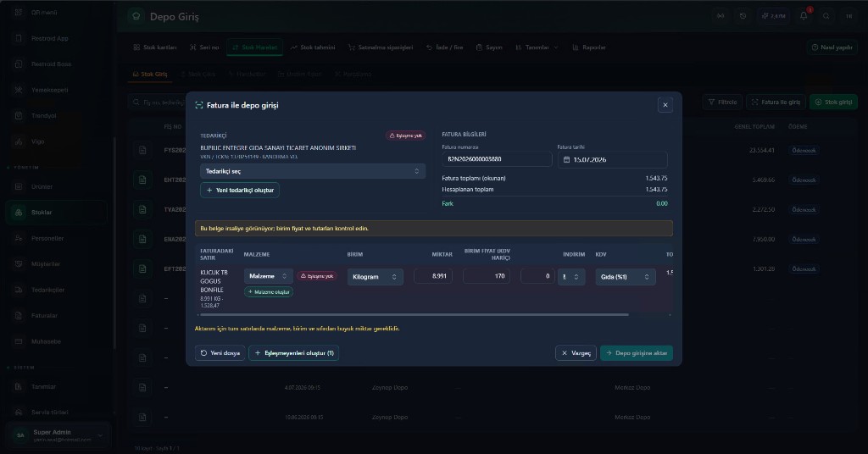Open Vigo sidebar icon

click(x=19, y=141)
